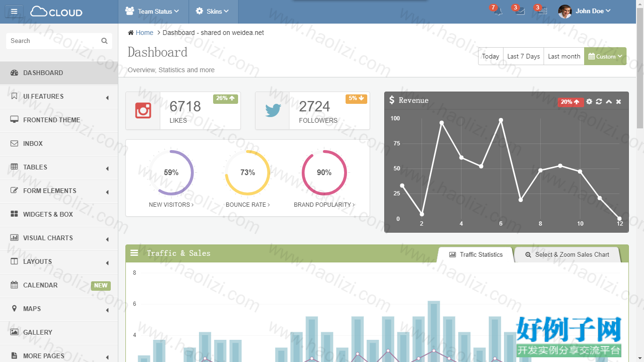Open the Team Status dropdown
The height and width of the screenshot is (362, 644).
(152, 11)
